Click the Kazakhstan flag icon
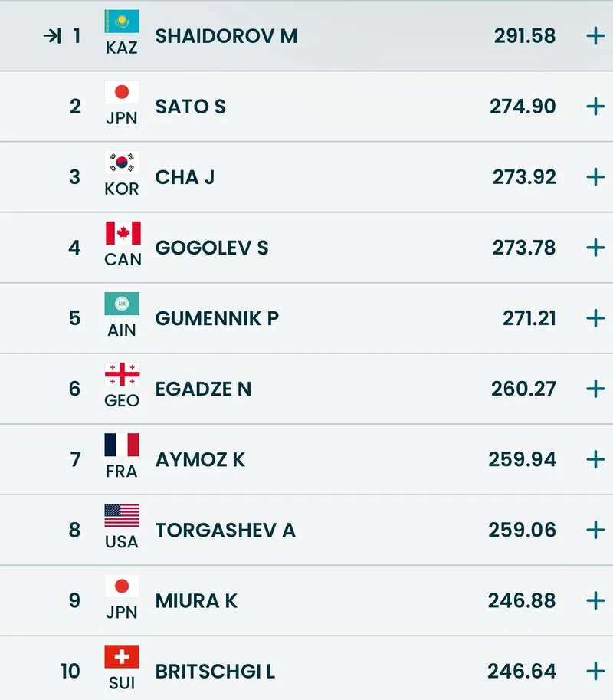Viewport: 613px width, 700px height. click(122, 21)
